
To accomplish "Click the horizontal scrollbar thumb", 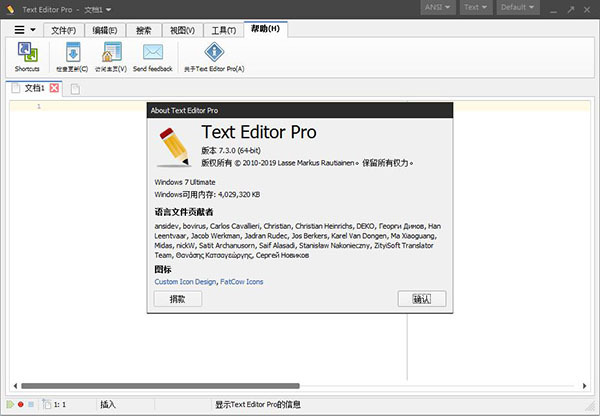I will click(x=160, y=386).
